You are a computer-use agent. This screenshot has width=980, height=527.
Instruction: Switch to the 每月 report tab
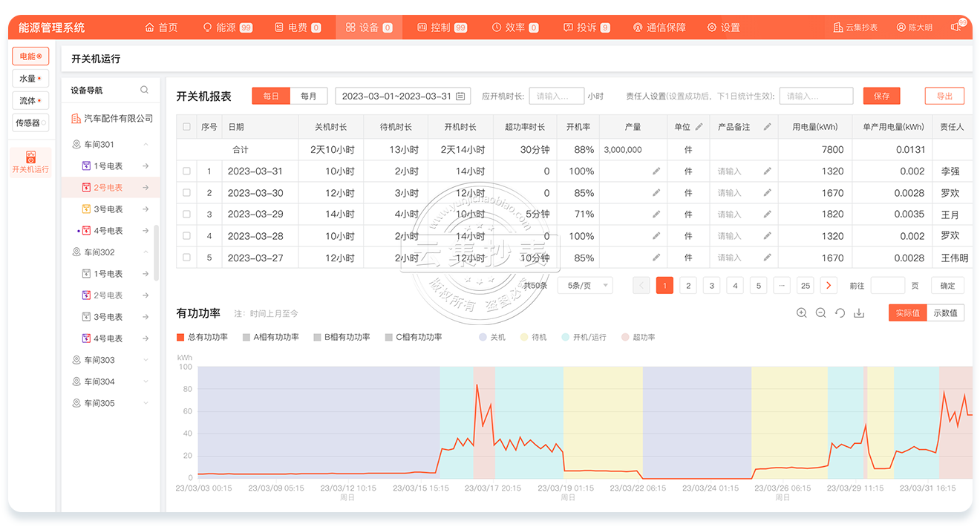[309, 96]
